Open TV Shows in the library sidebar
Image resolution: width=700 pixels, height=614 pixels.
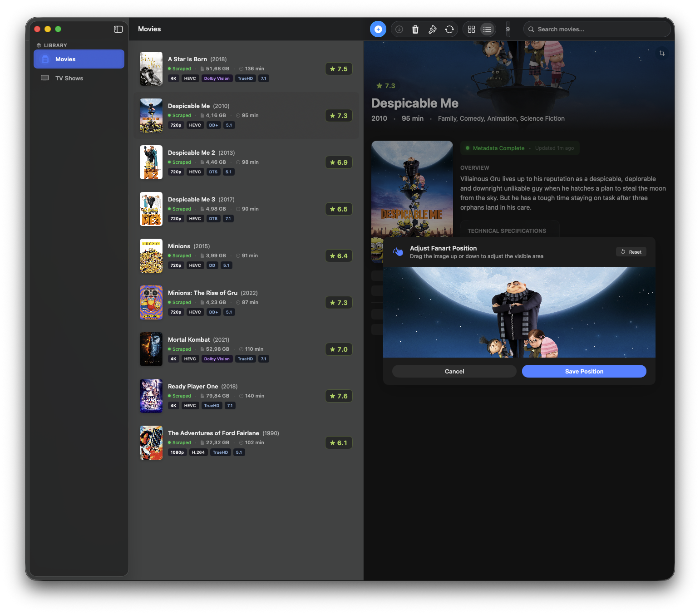pos(69,78)
